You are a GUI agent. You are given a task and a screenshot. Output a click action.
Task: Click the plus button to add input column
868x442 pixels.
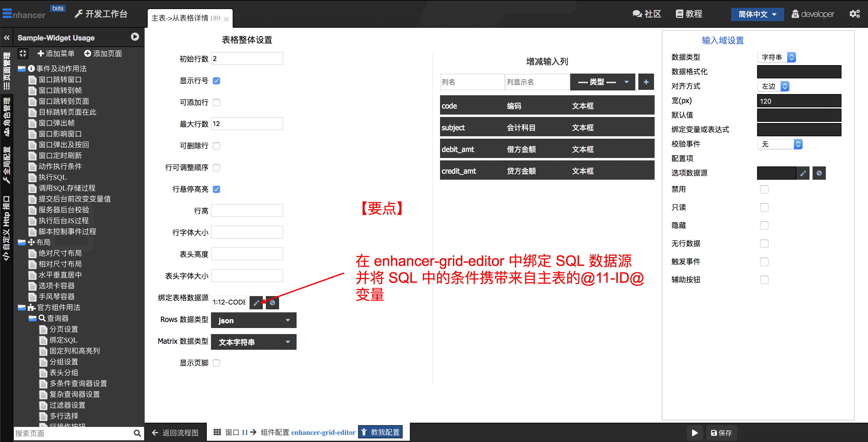[646, 82]
